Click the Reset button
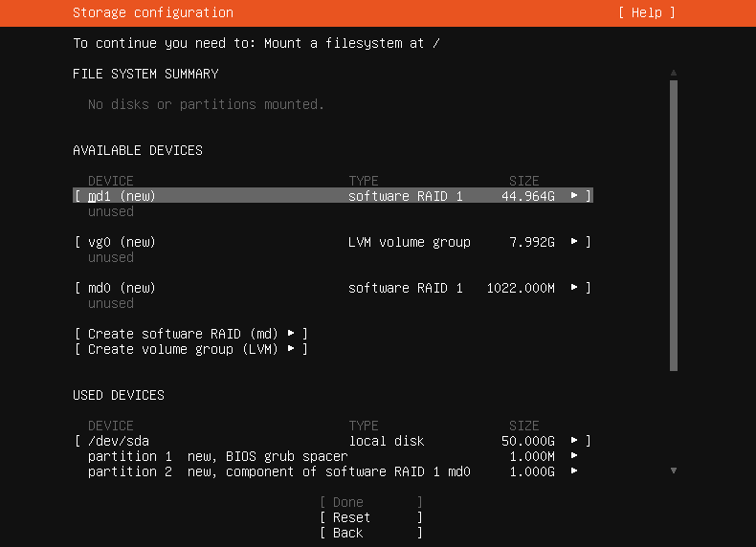 (x=371, y=517)
